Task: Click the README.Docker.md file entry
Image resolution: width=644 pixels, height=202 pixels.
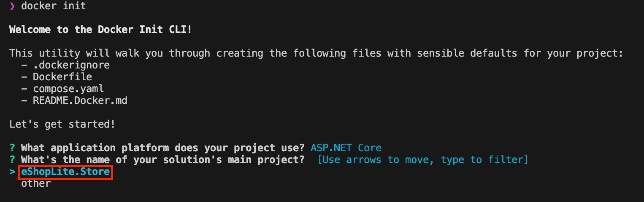Action: (x=80, y=101)
